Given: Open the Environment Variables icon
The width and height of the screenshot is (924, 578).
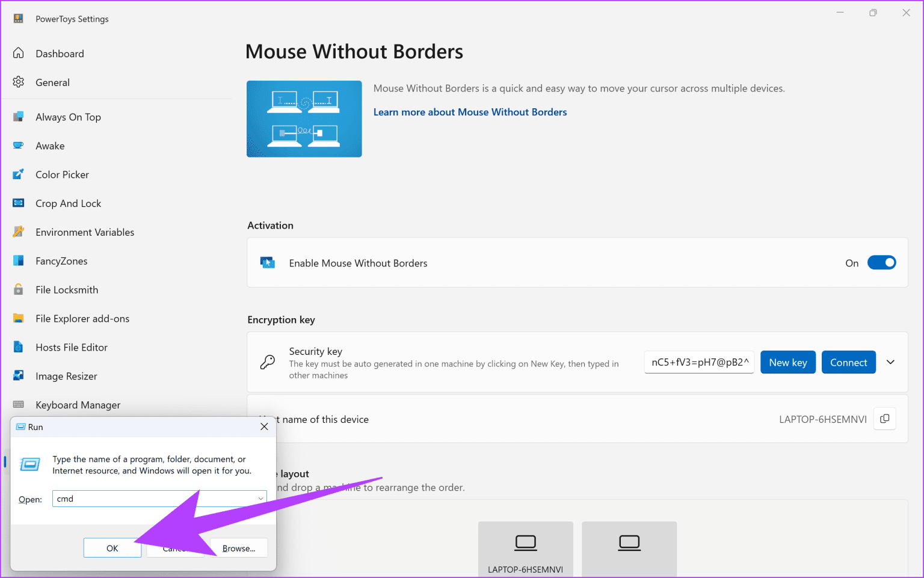Looking at the screenshot, I should click(18, 232).
